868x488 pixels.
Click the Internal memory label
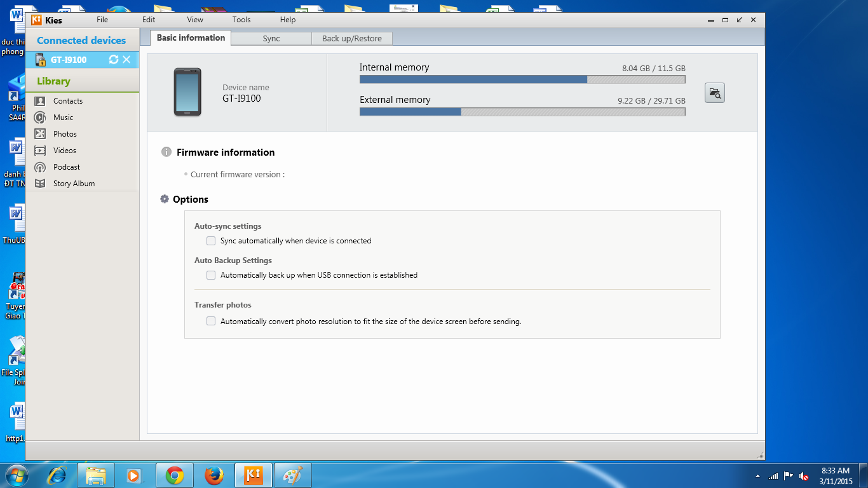pyautogui.click(x=394, y=67)
